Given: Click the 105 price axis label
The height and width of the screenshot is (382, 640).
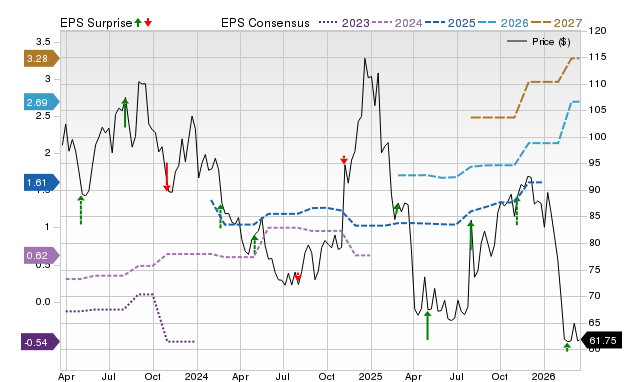Looking at the screenshot, I should (x=598, y=110).
